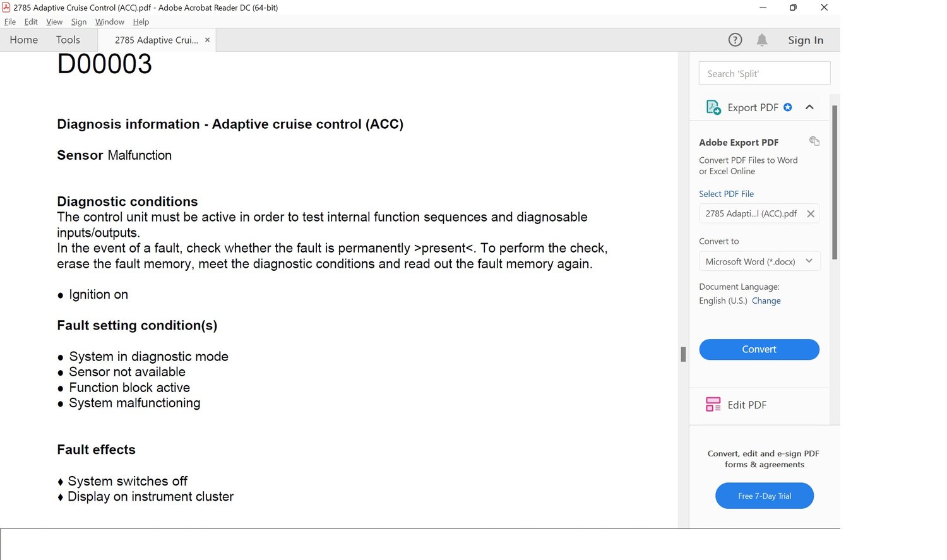947x560 pixels.
Task: Remove the selected 2785 Adapti PDF file
Action: pos(811,214)
